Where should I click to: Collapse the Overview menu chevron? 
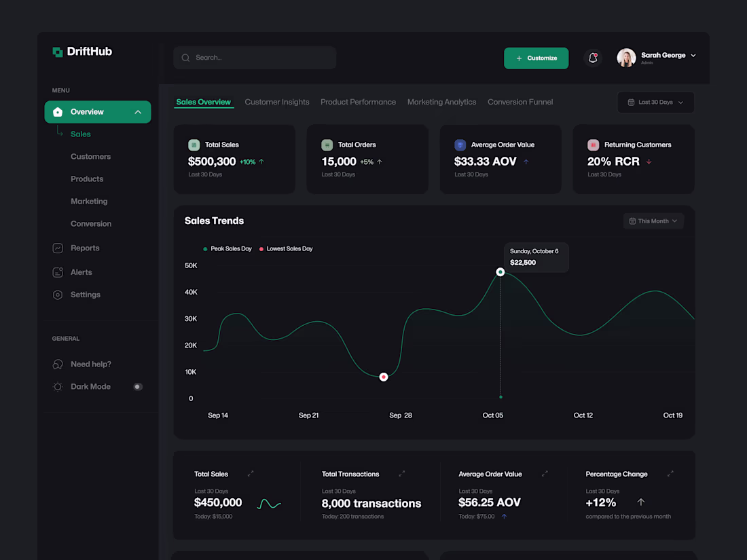[138, 112]
